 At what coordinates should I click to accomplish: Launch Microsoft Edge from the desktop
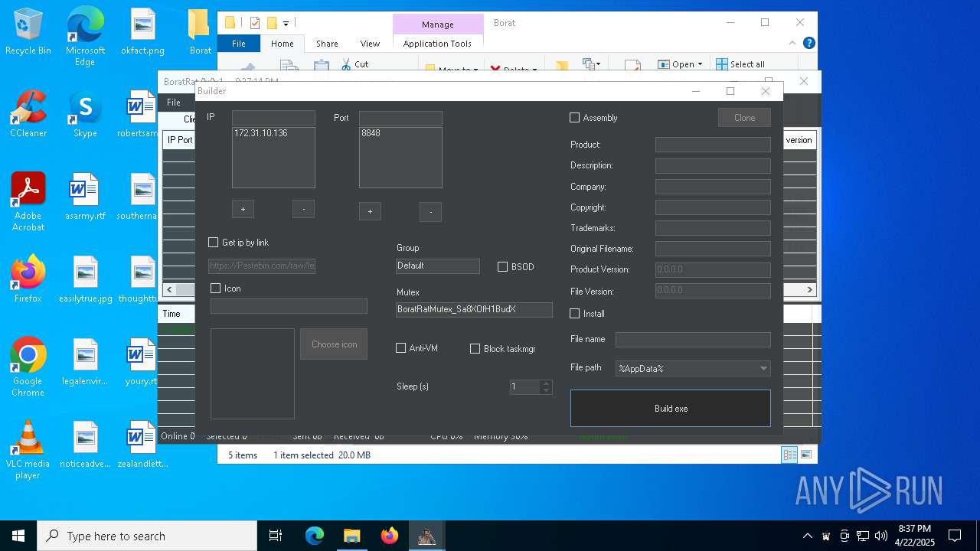point(85,37)
